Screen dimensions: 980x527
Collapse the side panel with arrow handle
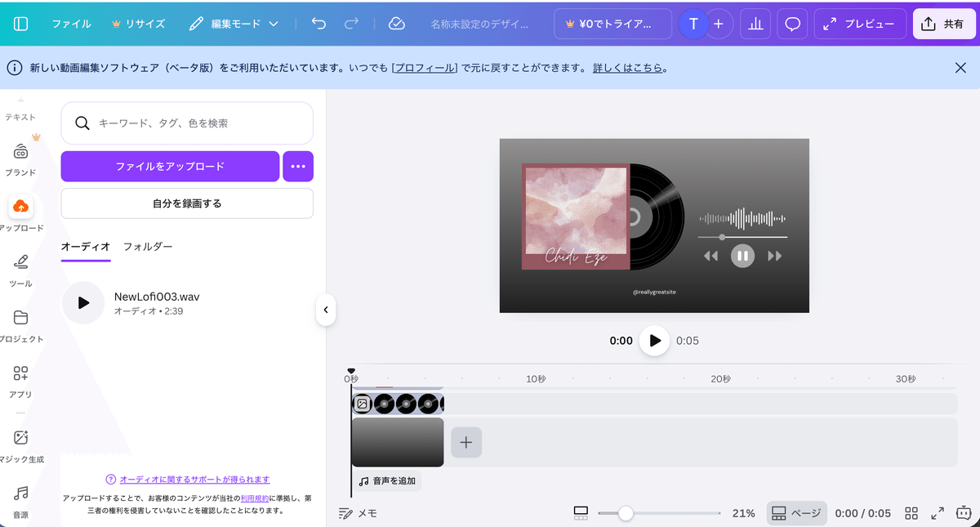325,310
